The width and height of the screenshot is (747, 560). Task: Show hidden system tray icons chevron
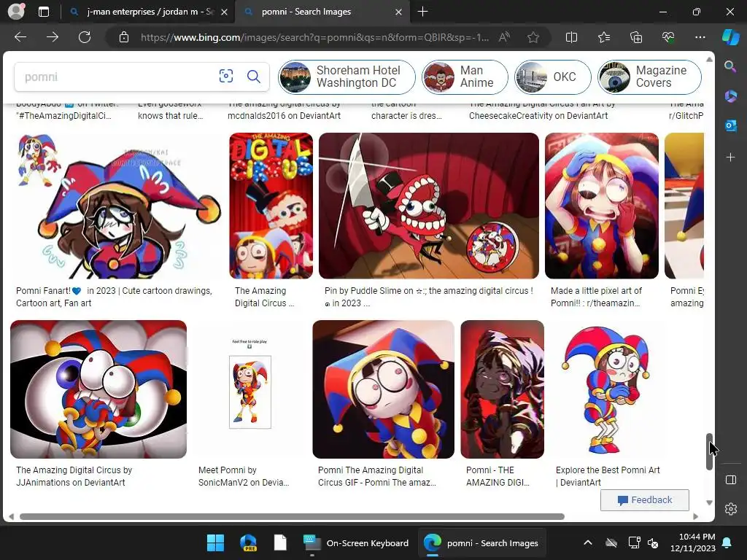(x=588, y=542)
